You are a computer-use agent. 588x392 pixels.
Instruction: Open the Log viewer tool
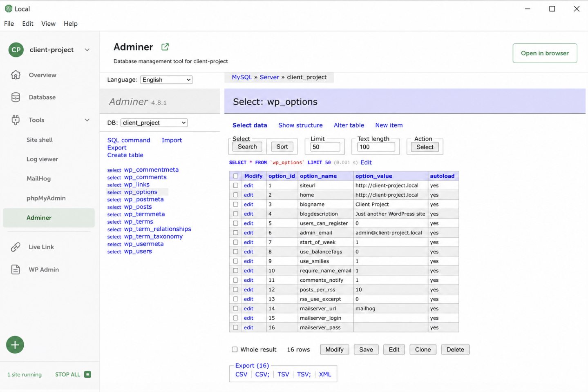tap(42, 159)
